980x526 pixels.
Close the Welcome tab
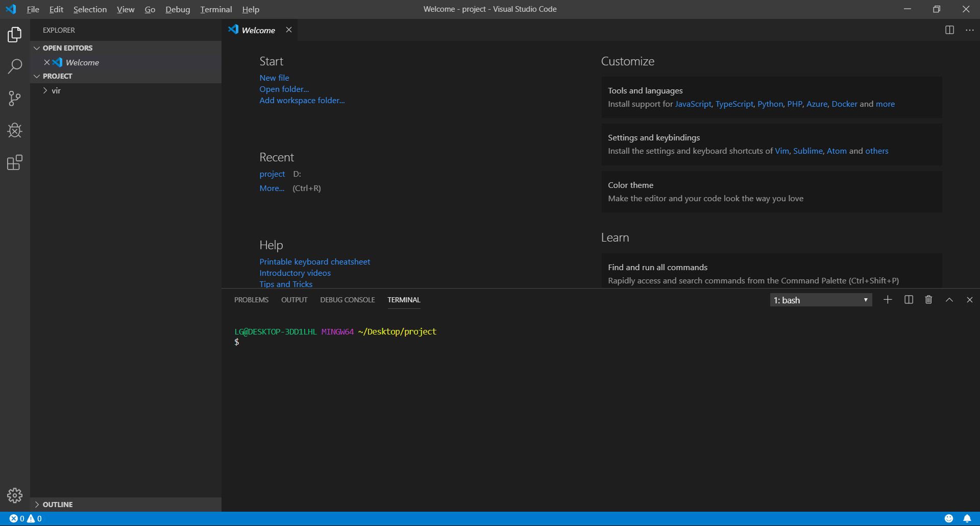(289, 30)
